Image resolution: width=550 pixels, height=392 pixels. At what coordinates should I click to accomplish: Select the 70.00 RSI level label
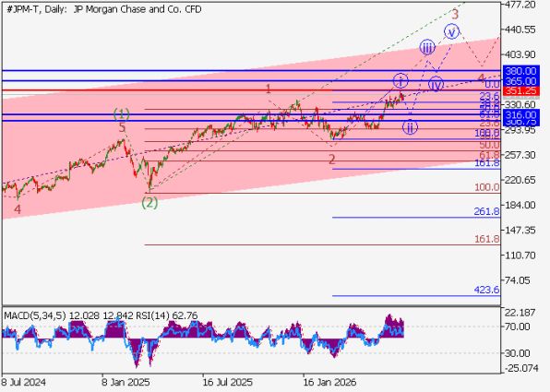click(517, 327)
